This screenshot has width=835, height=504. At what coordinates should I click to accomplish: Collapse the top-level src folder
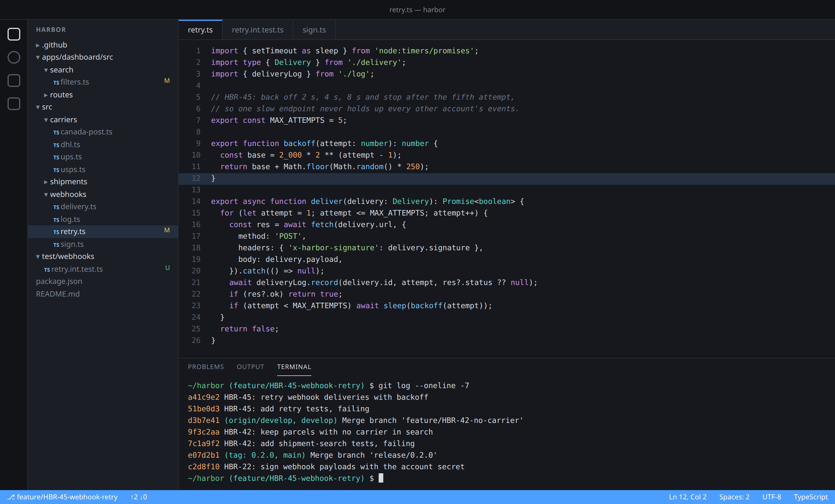tap(38, 107)
